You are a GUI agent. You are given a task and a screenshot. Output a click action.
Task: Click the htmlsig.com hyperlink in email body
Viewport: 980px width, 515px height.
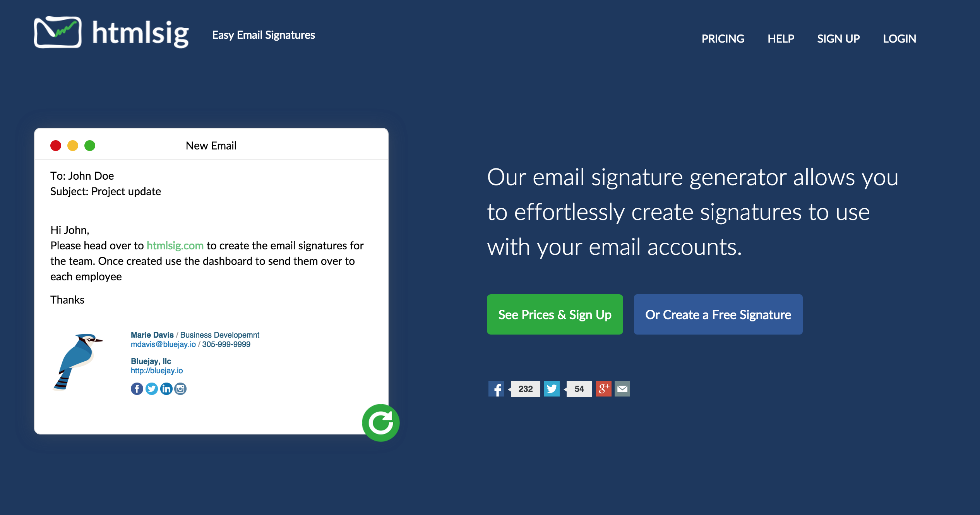(176, 246)
